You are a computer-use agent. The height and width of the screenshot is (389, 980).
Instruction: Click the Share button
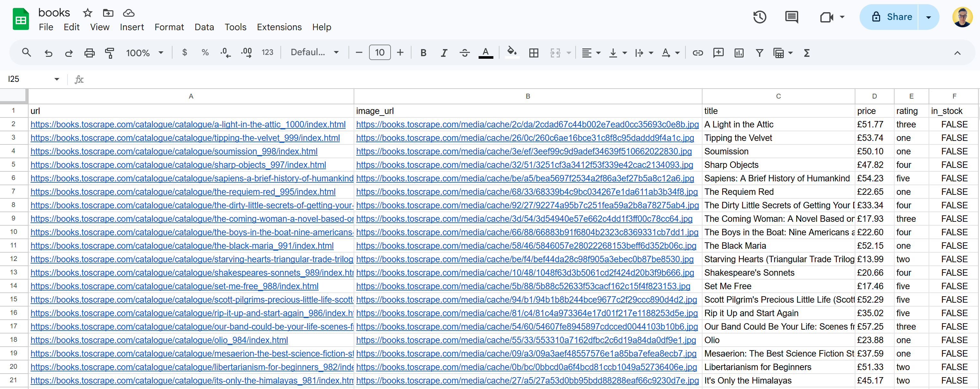pos(889,17)
